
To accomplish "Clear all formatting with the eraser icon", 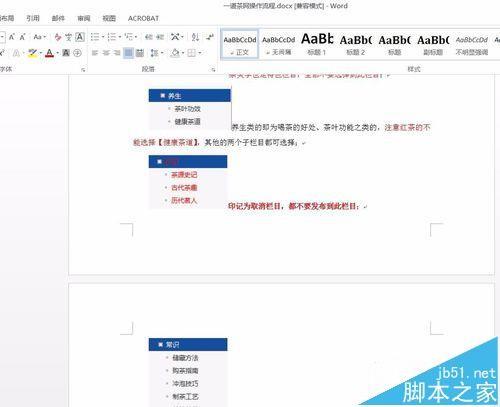I will (58, 37).
